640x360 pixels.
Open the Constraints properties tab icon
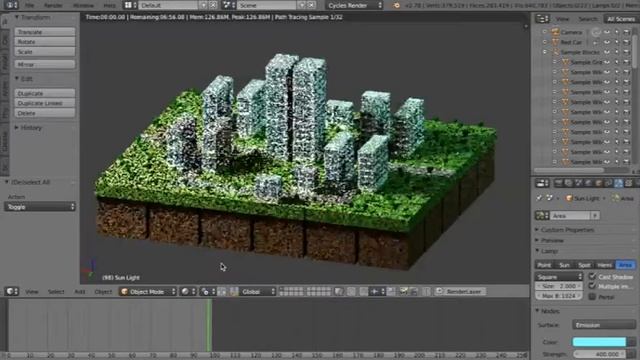(609, 183)
